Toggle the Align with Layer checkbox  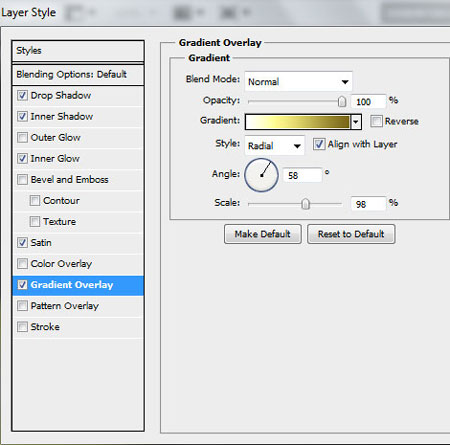pyautogui.click(x=319, y=144)
